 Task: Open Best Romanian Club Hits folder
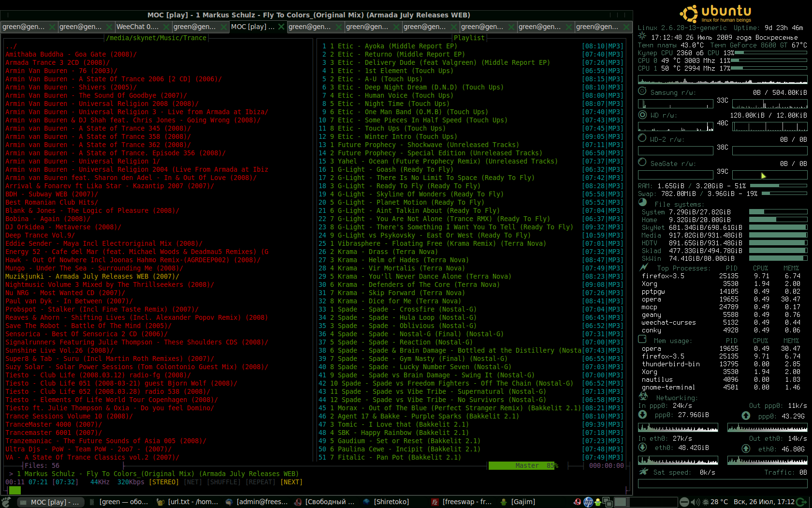click(52, 202)
